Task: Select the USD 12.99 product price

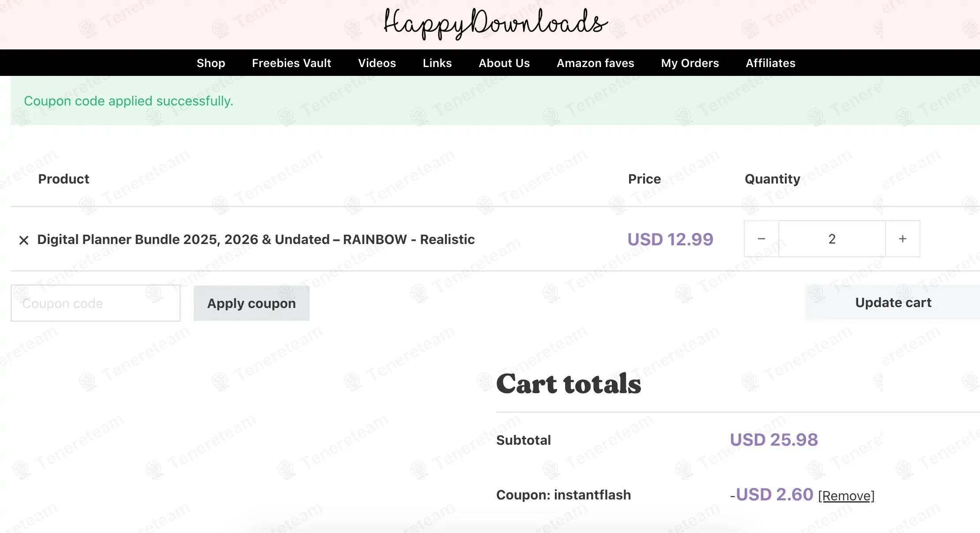Action: coord(670,240)
